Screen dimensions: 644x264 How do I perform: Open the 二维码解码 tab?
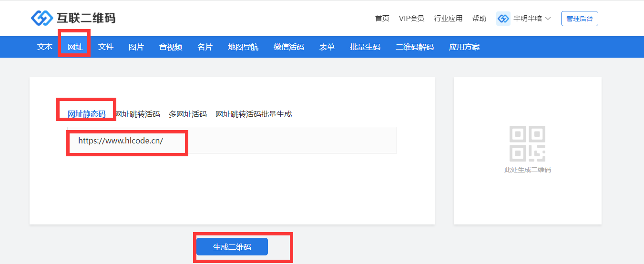pyautogui.click(x=415, y=47)
